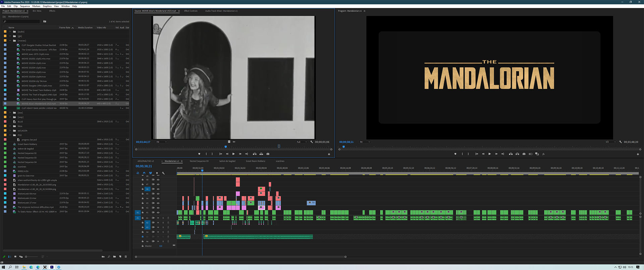
Task: Click Delete trash icon in Project panel
Action: [x=126, y=257]
